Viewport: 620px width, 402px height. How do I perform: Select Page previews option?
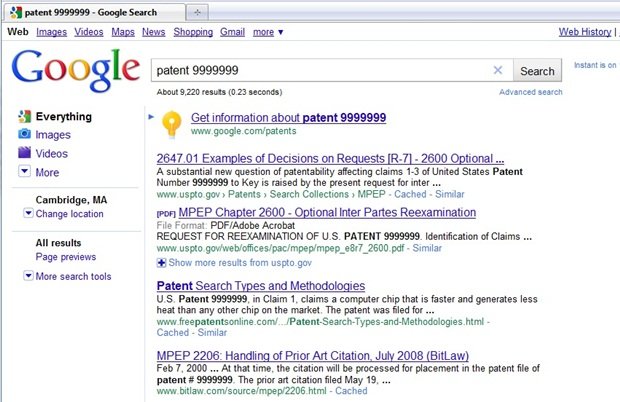click(x=66, y=257)
